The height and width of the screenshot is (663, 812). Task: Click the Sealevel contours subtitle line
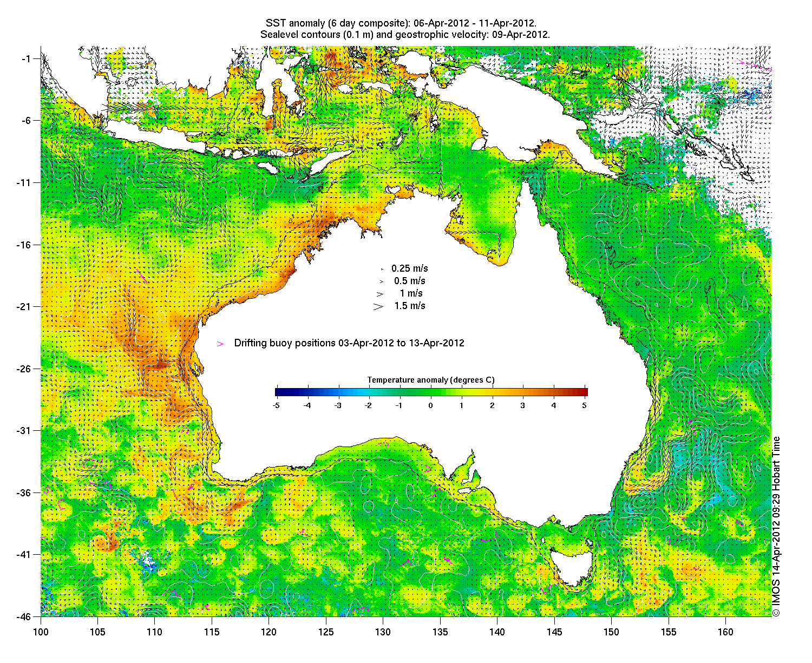coord(405,34)
